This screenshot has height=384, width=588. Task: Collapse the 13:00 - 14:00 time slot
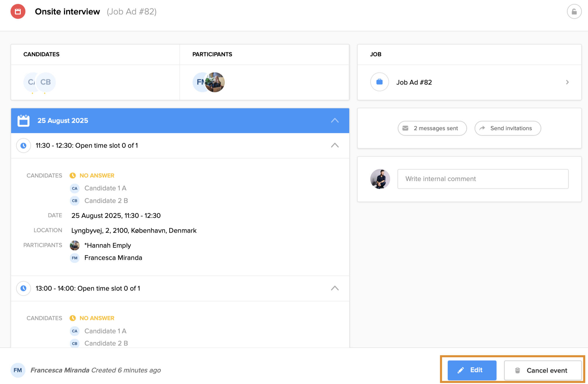point(335,288)
